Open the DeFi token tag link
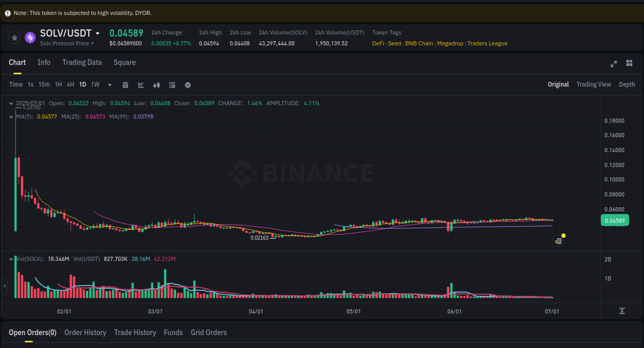The height and width of the screenshot is (348, 644). point(378,43)
